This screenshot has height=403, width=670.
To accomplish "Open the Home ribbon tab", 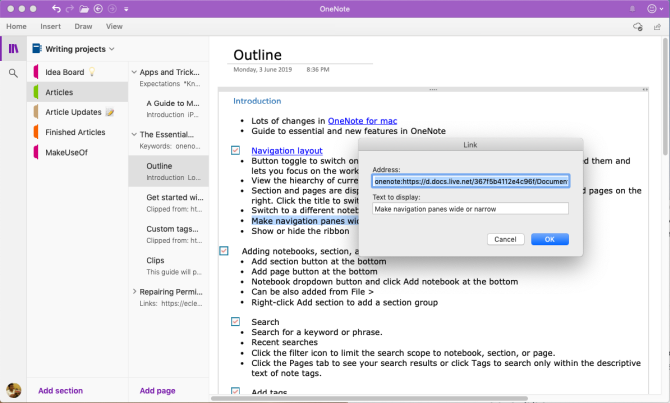I will (16, 26).
